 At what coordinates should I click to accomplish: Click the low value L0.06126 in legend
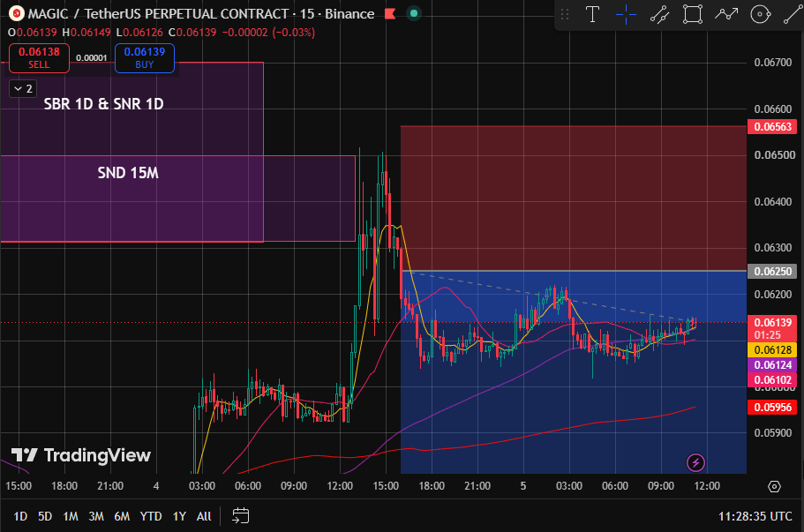click(139, 33)
